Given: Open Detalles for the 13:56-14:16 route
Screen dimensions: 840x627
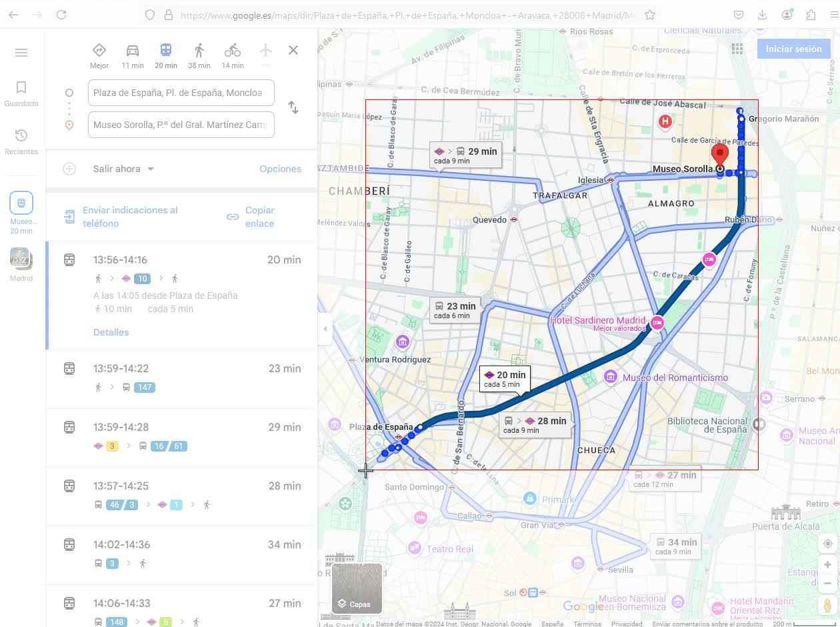Looking at the screenshot, I should (x=111, y=332).
